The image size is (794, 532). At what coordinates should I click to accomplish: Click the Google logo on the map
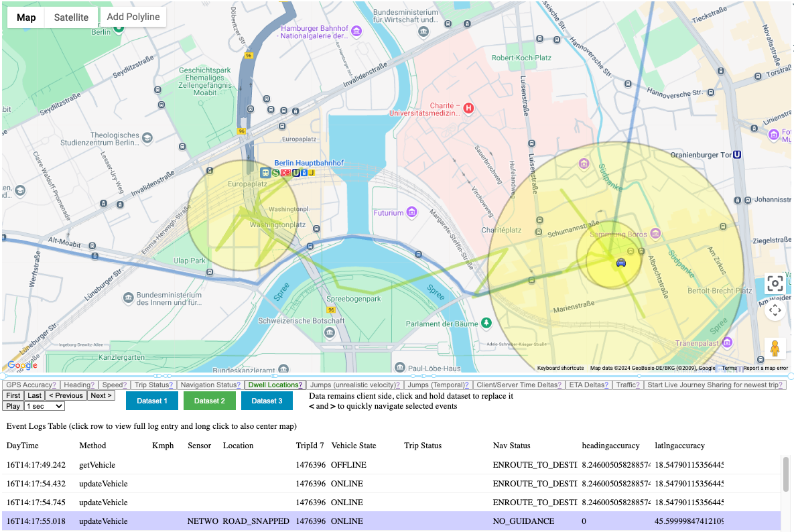(x=22, y=364)
